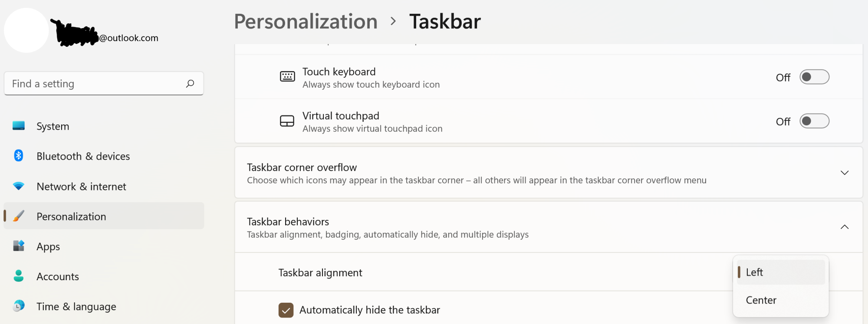The width and height of the screenshot is (868, 324).
Task: Click the Network wifi icon
Action: pos(19,186)
